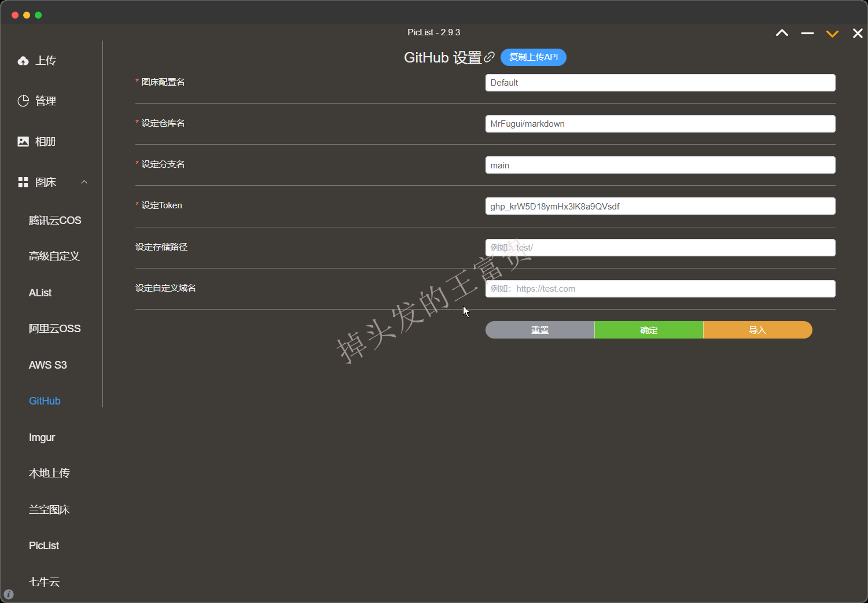Select AWS S3 image host
Screen dimensions: 868x603
48,365
